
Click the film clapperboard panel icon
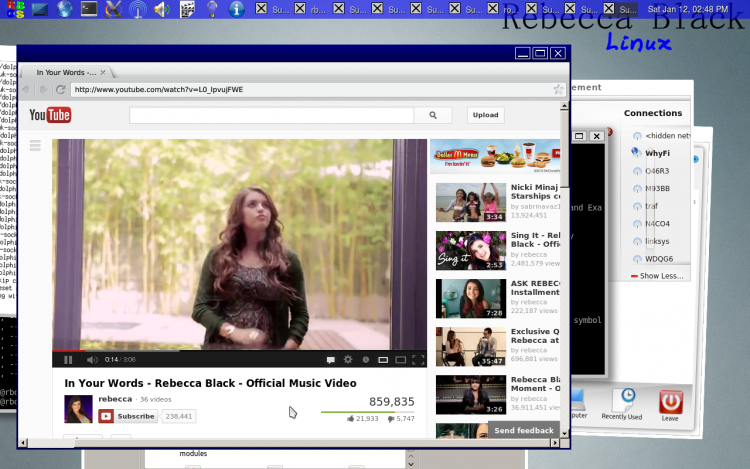coord(187,9)
